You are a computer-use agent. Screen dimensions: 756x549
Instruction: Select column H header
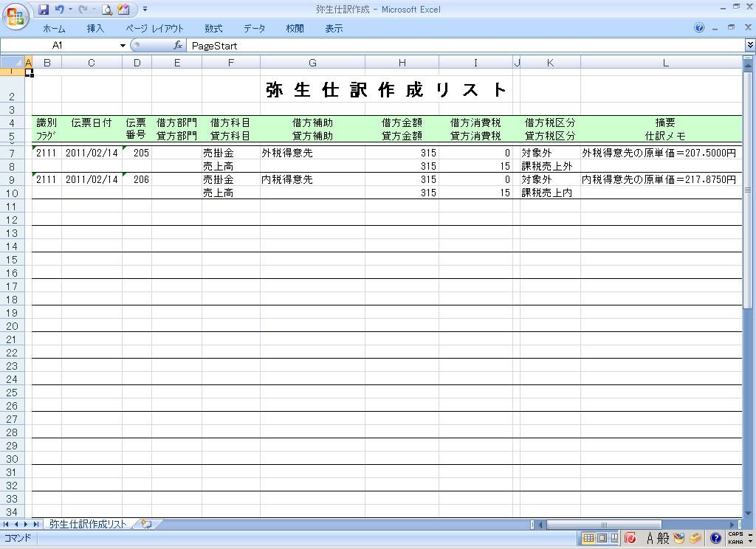[402, 63]
